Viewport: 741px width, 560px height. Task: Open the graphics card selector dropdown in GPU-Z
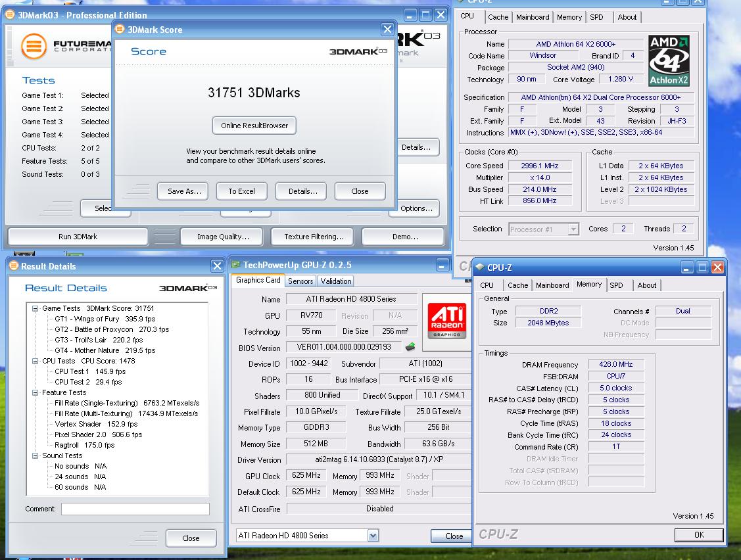373,536
